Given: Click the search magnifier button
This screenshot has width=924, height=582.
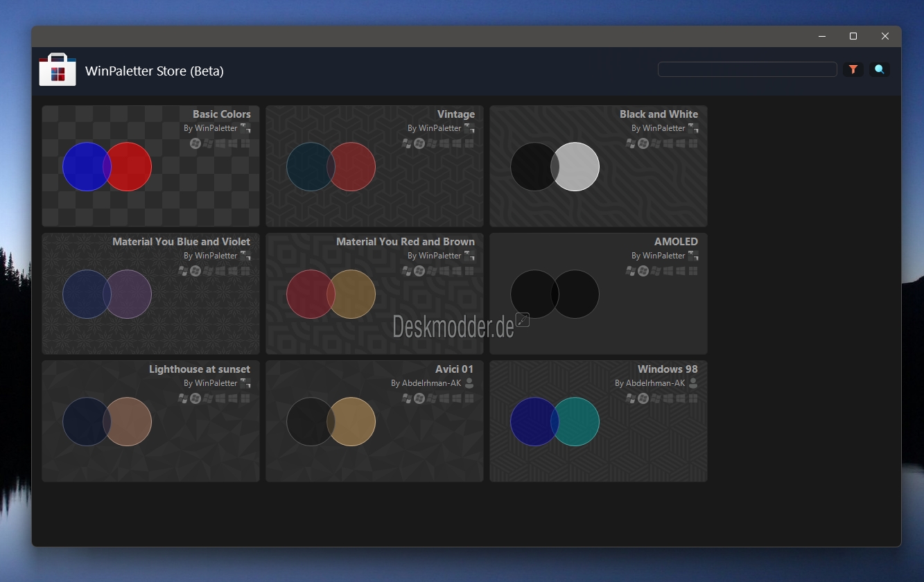Looking at the screenshot, I should [880, 69].
